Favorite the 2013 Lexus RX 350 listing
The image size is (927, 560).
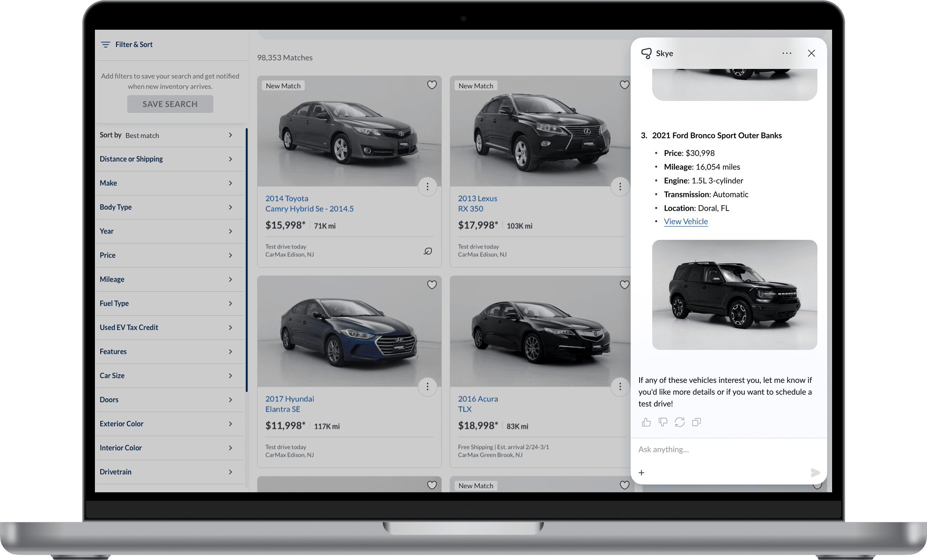624,85
